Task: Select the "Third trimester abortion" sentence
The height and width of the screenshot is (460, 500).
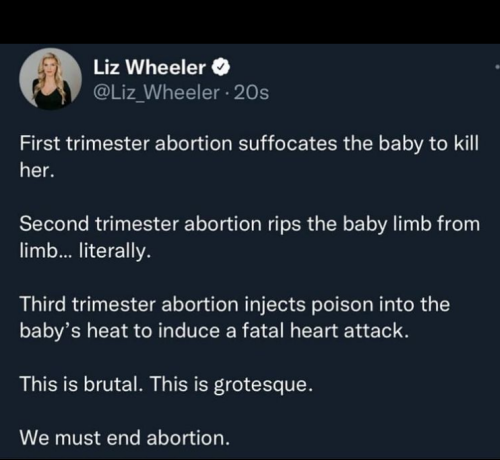Action: tap(235, 317)
